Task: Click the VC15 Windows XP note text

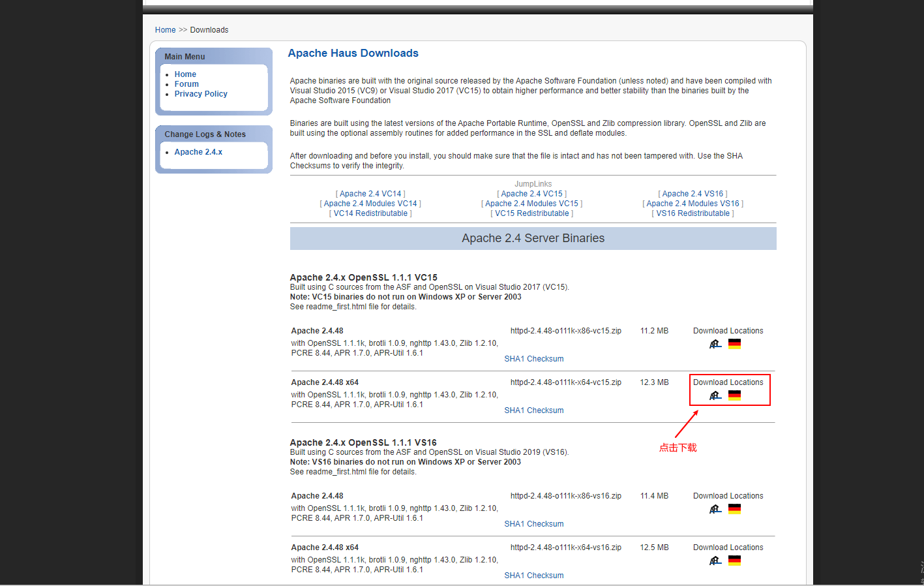Action: [406, 297]
